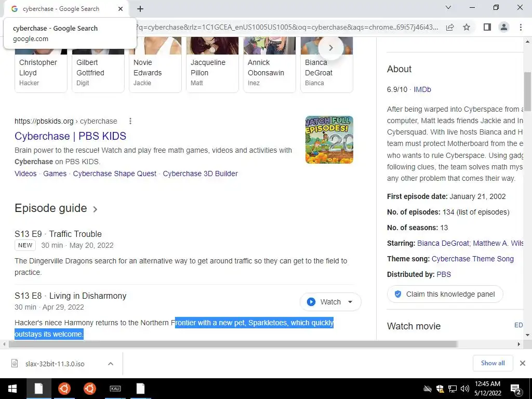
Task: Click the horizontal scrollbar thumb
Action: tap(233, 344)
